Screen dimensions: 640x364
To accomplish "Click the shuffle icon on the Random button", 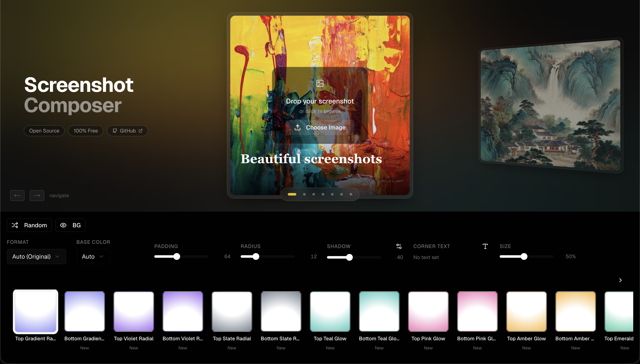I will 15,225.
